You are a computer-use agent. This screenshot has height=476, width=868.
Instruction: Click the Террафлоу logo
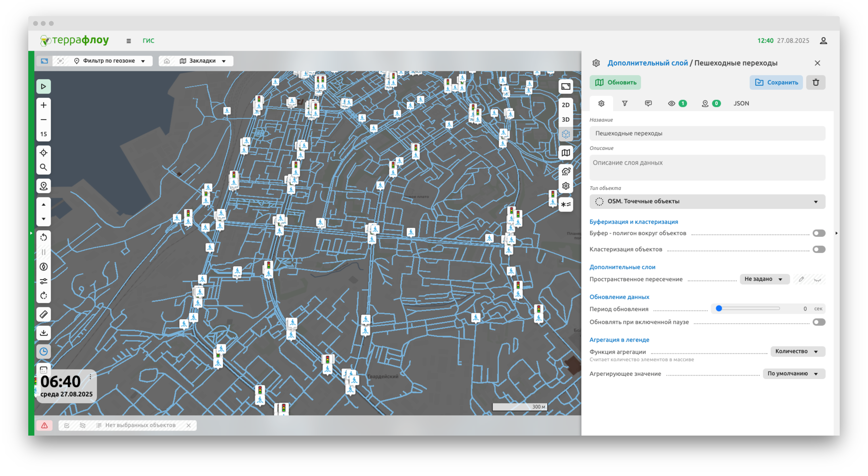(x=75, y=40)
